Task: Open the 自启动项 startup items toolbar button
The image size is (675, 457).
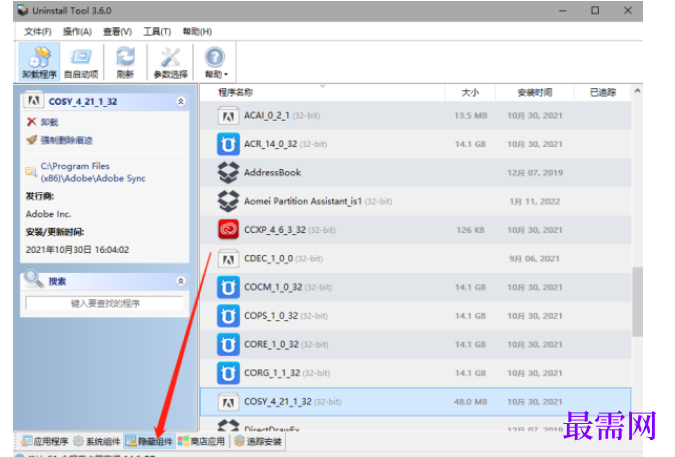Action: (81, 62)
